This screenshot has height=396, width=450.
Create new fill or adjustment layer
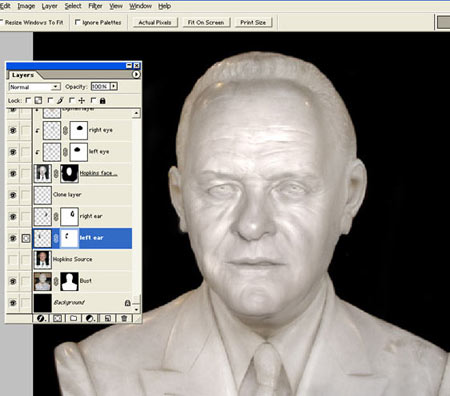(x=90, y=318)
